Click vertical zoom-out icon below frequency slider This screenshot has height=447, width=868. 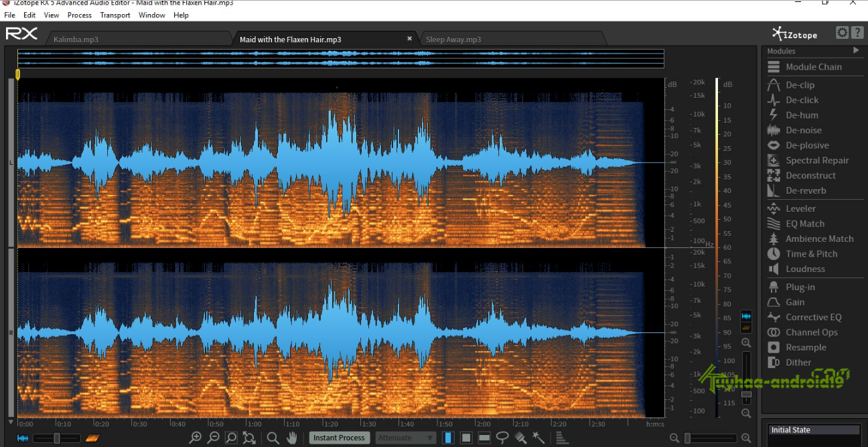coord(746,413)
